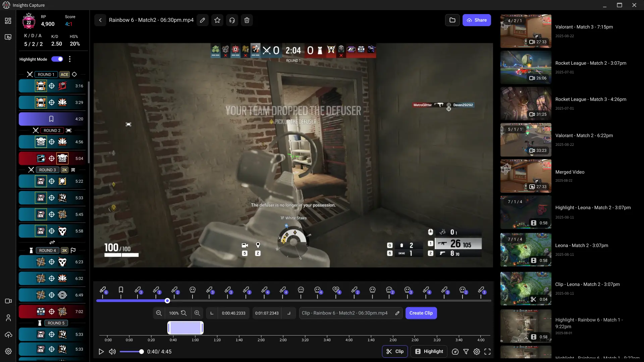Image resolution: width=644 pixels, height=362 pixels.
Task: Set clip start with left bracket button
Action: 212,313
